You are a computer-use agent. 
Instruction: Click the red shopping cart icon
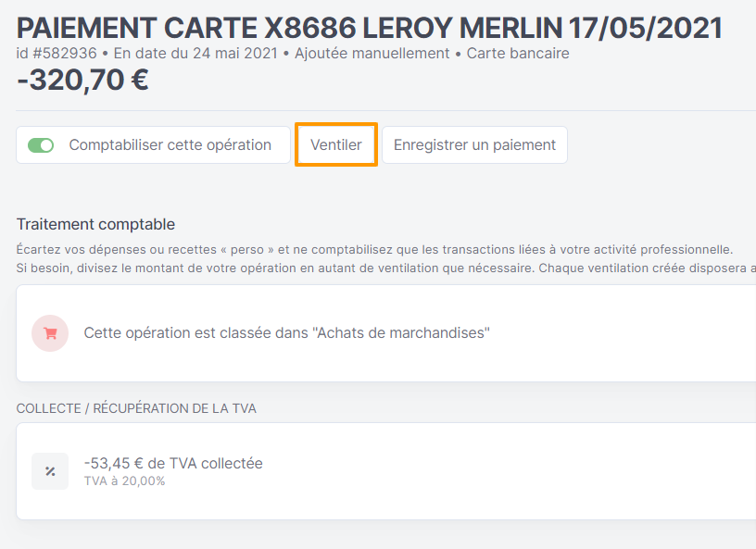click(x=50, y=333)
